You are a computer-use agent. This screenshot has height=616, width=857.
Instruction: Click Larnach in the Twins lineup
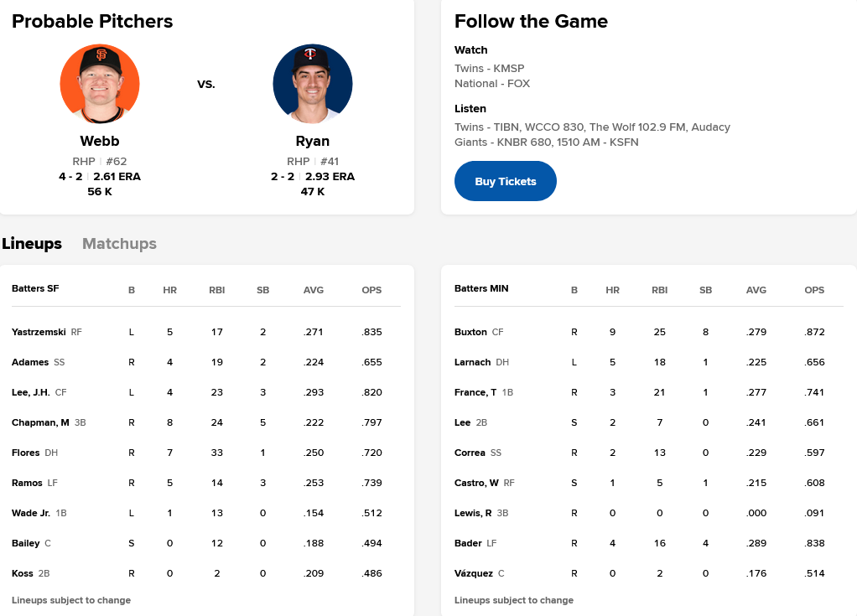pyautogui.click(x=472, y=362)
